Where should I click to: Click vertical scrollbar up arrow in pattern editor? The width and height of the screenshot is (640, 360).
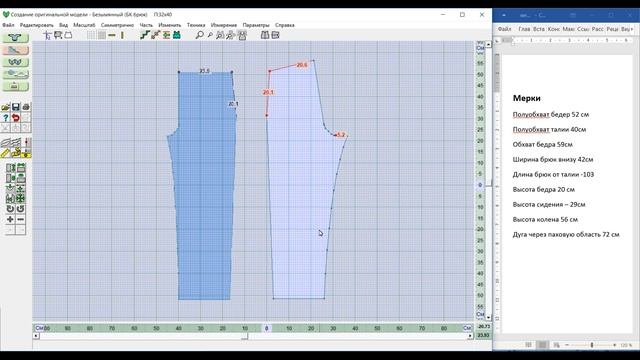click(489, 44)
